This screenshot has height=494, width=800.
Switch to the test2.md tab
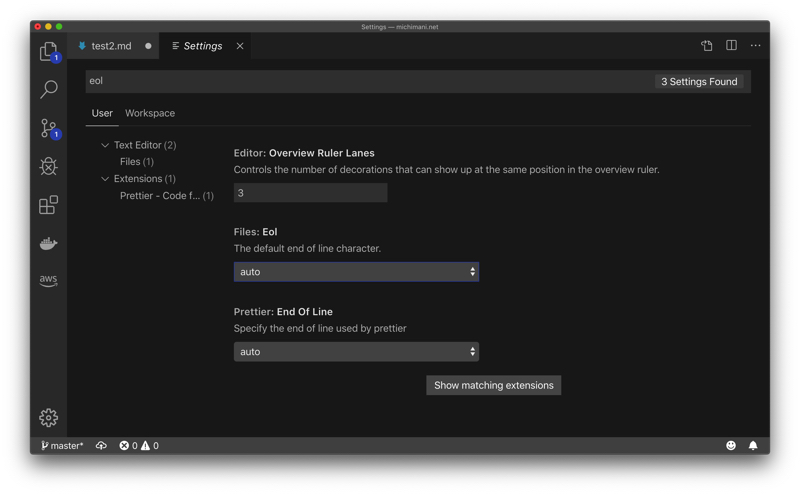(113, 46)
